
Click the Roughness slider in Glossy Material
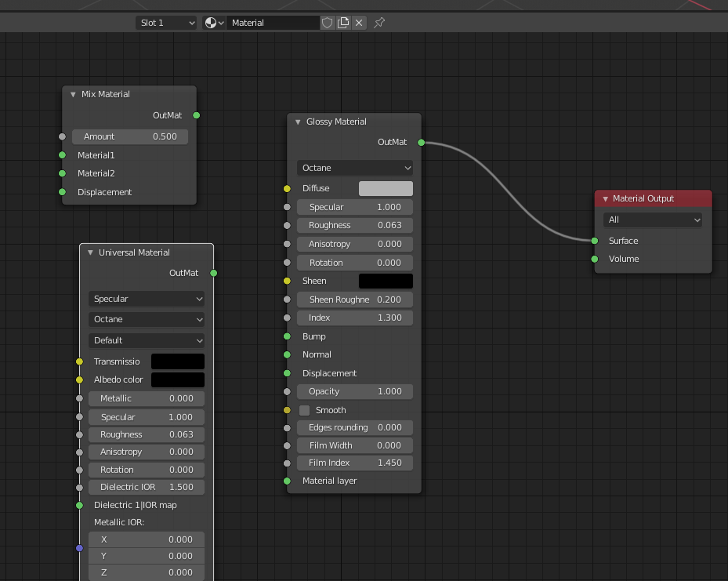click(355, 225)
